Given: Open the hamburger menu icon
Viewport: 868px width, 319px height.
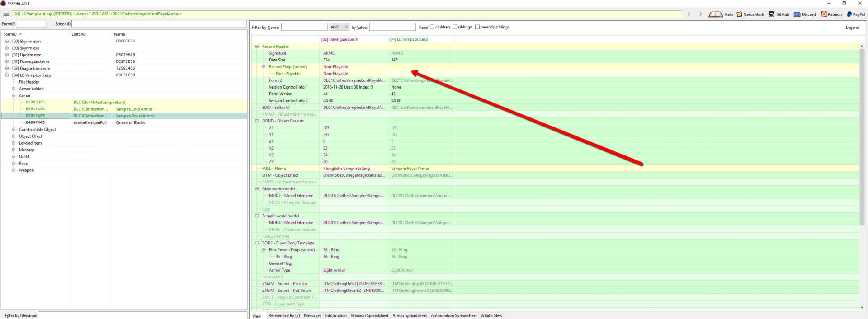Looking at the screenshot, I should pos(6,14).
